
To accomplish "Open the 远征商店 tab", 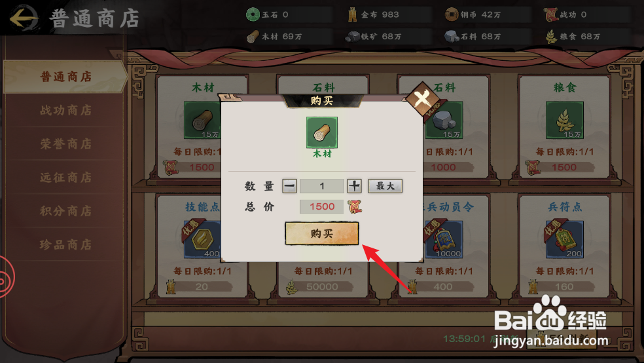I will (65, 178).
